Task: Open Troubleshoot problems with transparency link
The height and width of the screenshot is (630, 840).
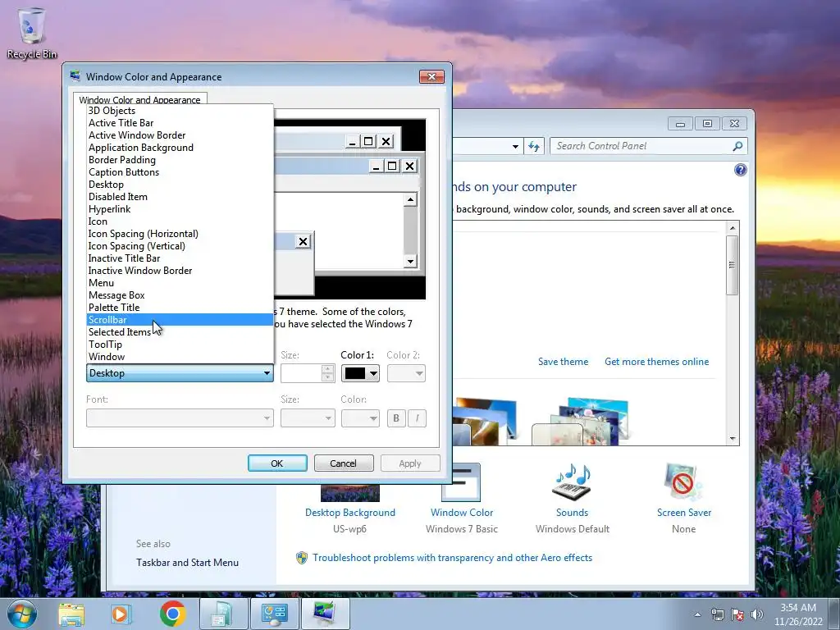Action: tap(453, 558)
